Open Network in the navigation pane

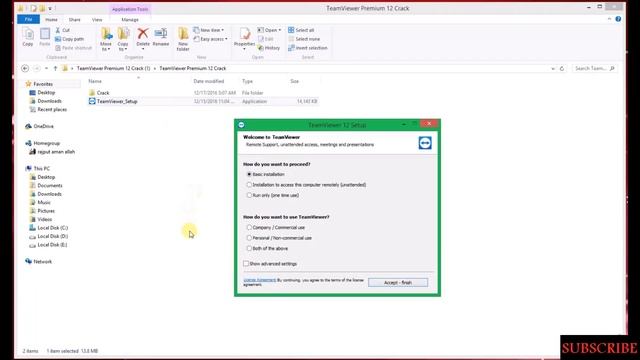coord(39,262)
